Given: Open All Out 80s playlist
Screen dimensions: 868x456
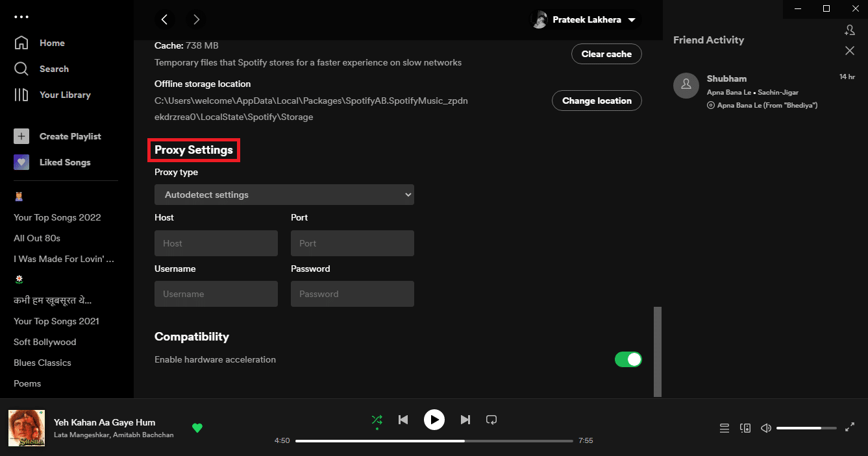Looking at the screenshot, I should [x=37, y=238].
